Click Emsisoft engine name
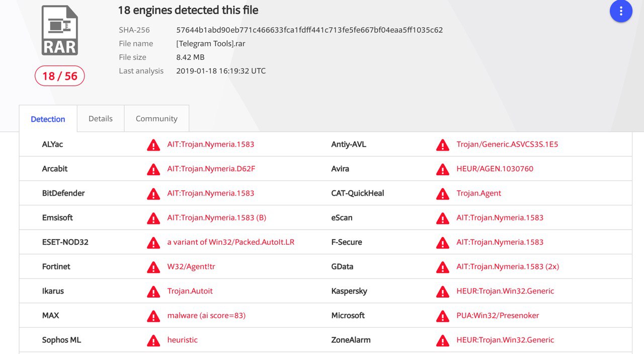Screen dimensions: 644x354 (x=57, y=218)
